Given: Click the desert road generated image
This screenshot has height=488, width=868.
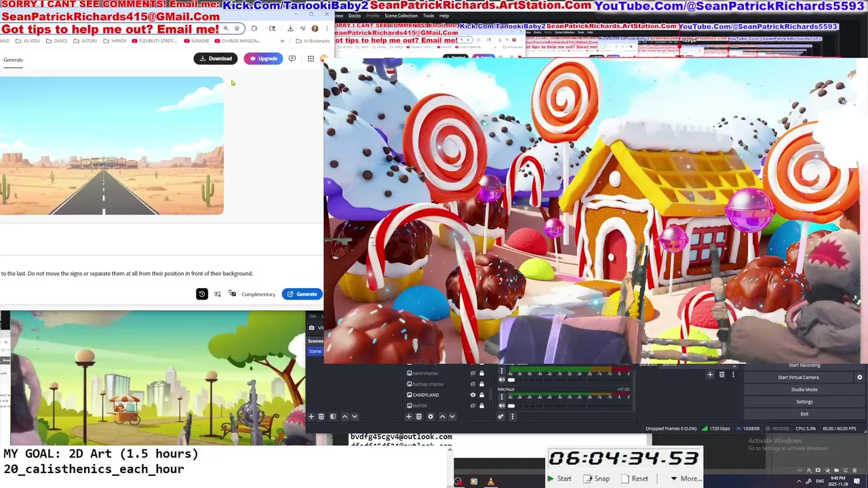Looking at the screenshot, I should click(111, 146).
